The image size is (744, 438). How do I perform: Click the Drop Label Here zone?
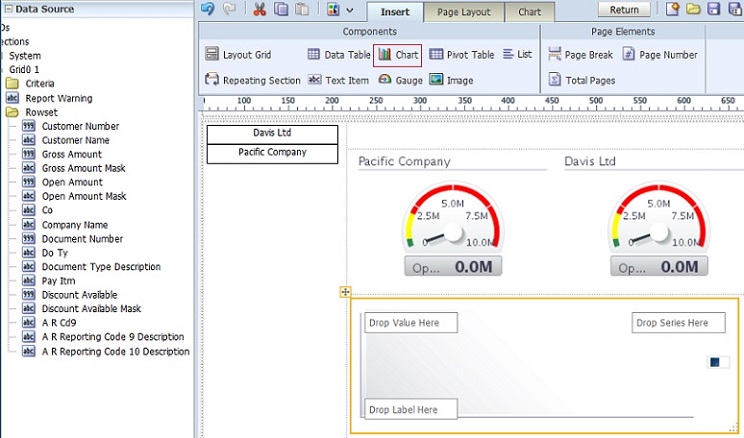(x=411, y=409)
